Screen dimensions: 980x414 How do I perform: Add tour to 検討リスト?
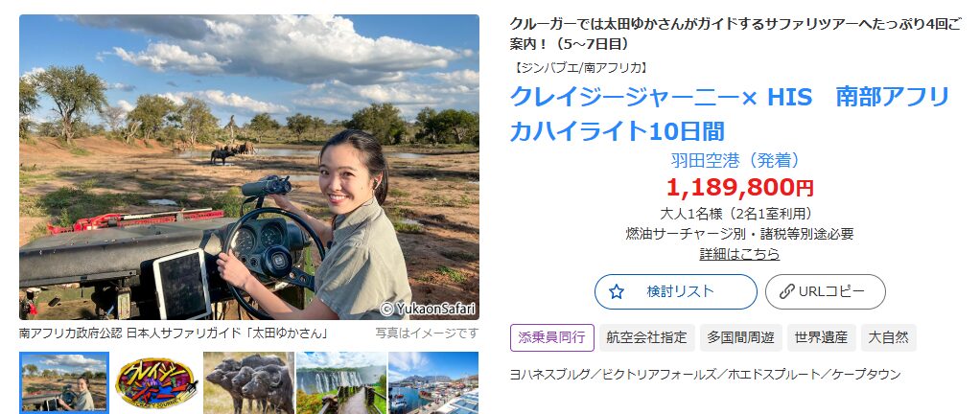[676, 291]
